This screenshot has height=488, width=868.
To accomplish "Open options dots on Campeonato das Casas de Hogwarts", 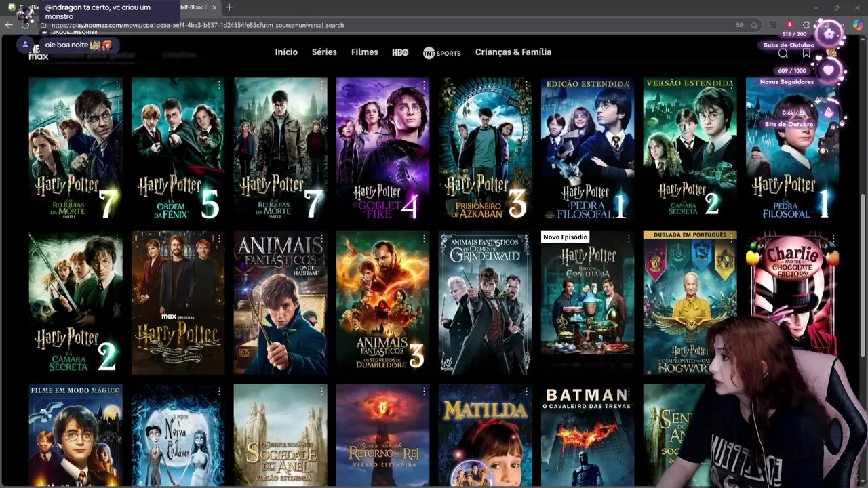I will click(x=731, y=239).
